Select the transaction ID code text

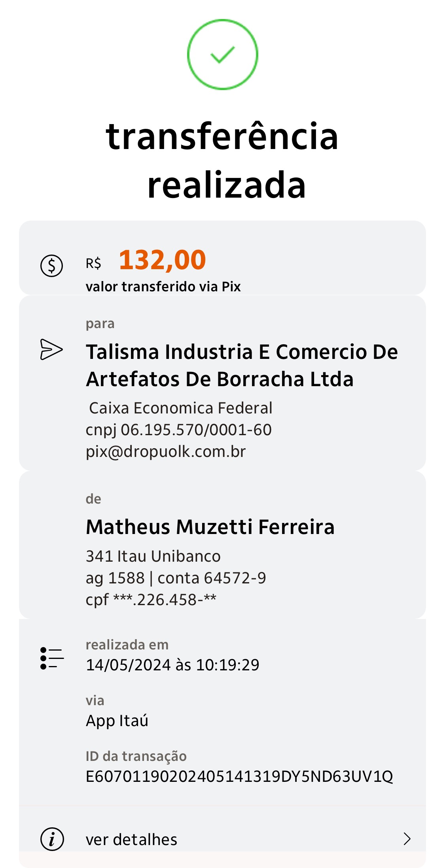click(239, 776)
